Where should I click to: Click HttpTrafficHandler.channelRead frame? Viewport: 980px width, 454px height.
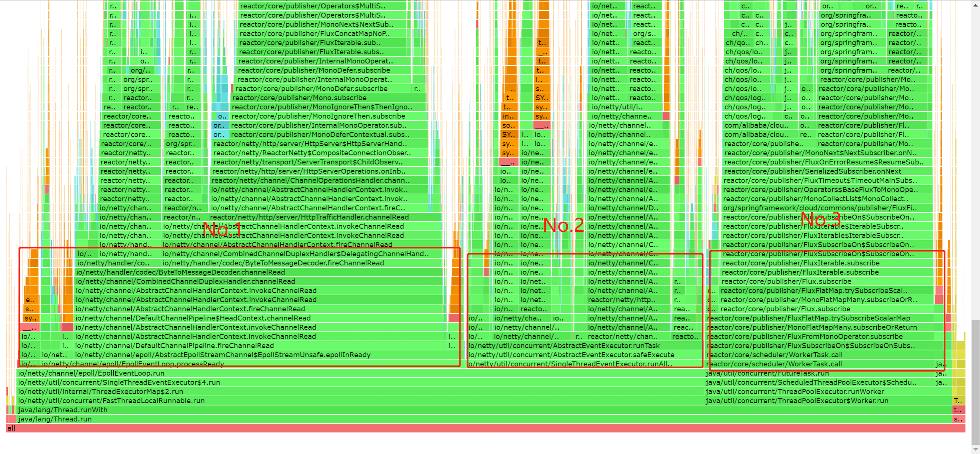[x=325, y=217]
